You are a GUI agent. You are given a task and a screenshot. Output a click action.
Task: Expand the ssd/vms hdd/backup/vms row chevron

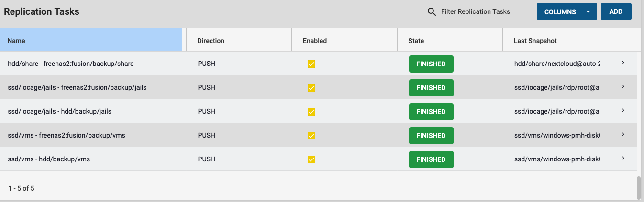pos(623,159)
